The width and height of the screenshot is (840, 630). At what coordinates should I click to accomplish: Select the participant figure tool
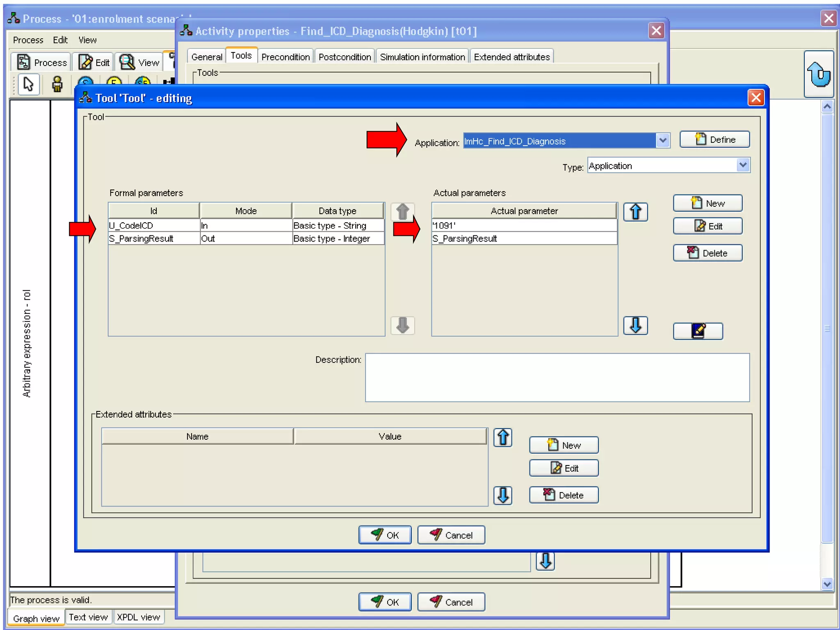click(x=57, y=84)
